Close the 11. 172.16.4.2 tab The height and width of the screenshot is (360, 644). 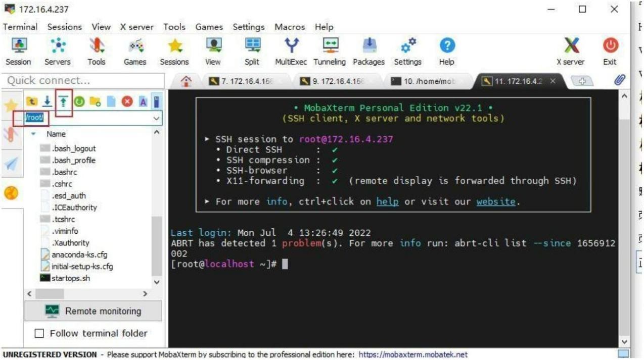point(553,81)
